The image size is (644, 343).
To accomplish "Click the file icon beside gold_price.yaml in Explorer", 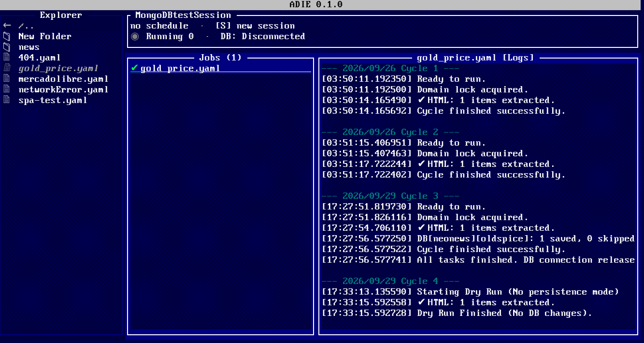I will [x=7, y=68].
